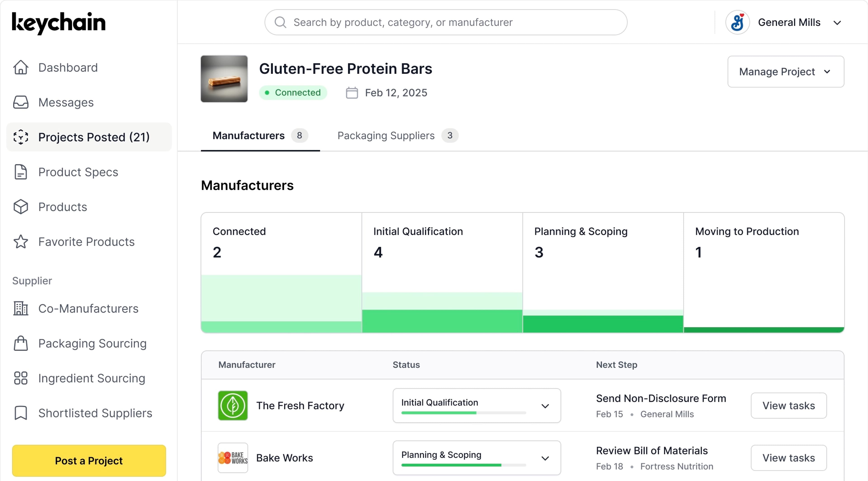Click the Favorite Products star icon

[x=21, y=242]
